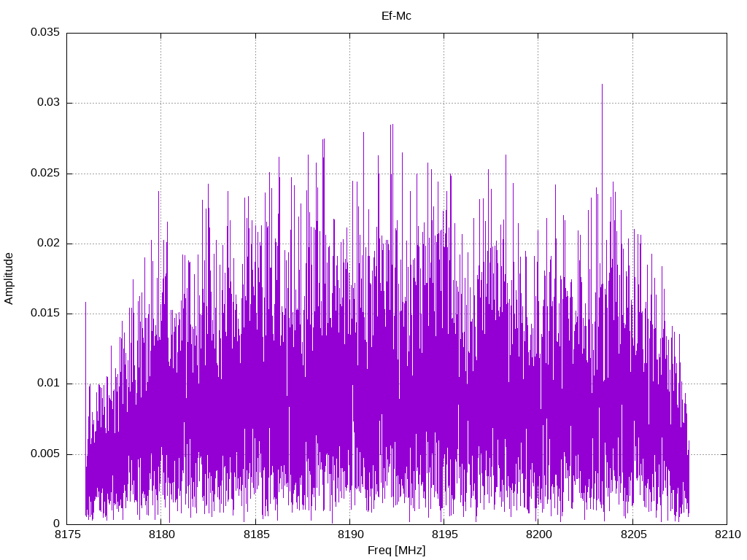Select the 'Freq [MHz]' x-axis label
Viewport: 747px width, 560px height.
[396, 550]
